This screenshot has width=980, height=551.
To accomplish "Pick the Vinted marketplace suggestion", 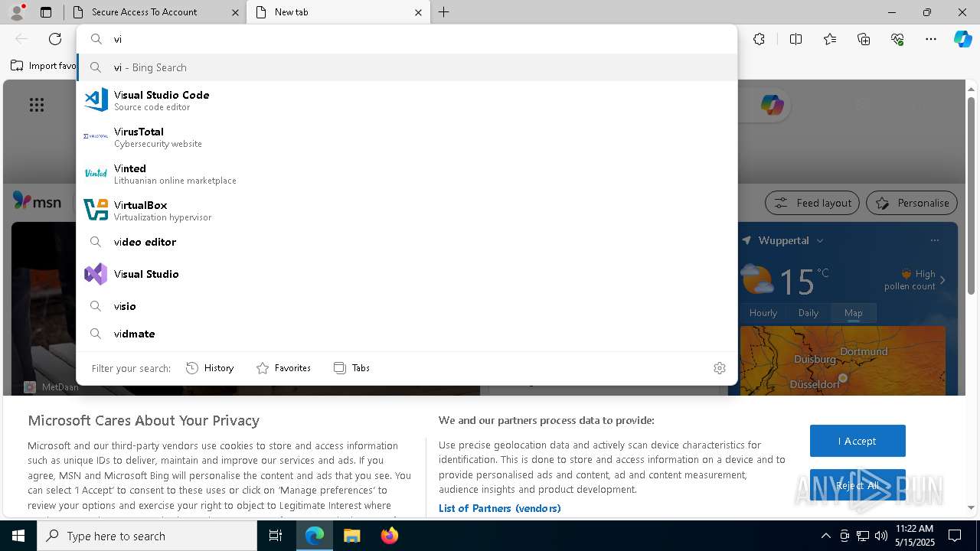I will [407, 173].
